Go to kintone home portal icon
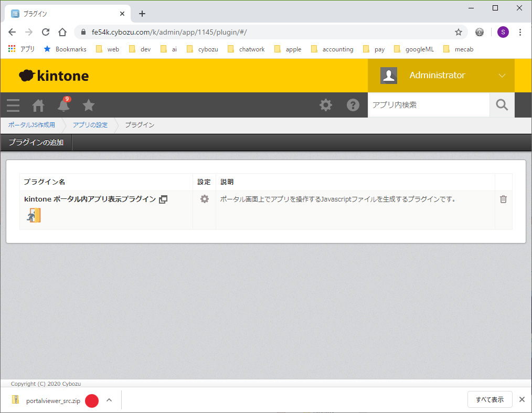Image resolution: width=532 pixels, height=413 pixels. (38, 105)
